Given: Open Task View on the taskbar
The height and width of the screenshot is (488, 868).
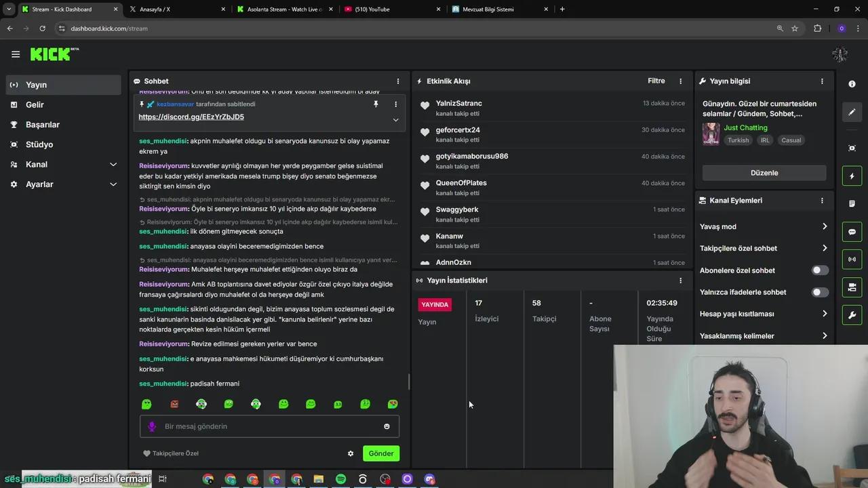Looking at the screenshot, I should point(163,479).
